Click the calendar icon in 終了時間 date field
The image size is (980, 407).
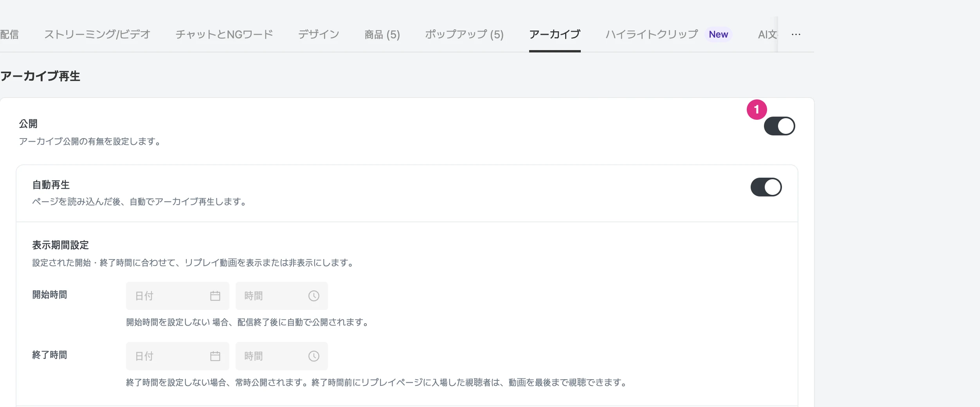point(215,356)
